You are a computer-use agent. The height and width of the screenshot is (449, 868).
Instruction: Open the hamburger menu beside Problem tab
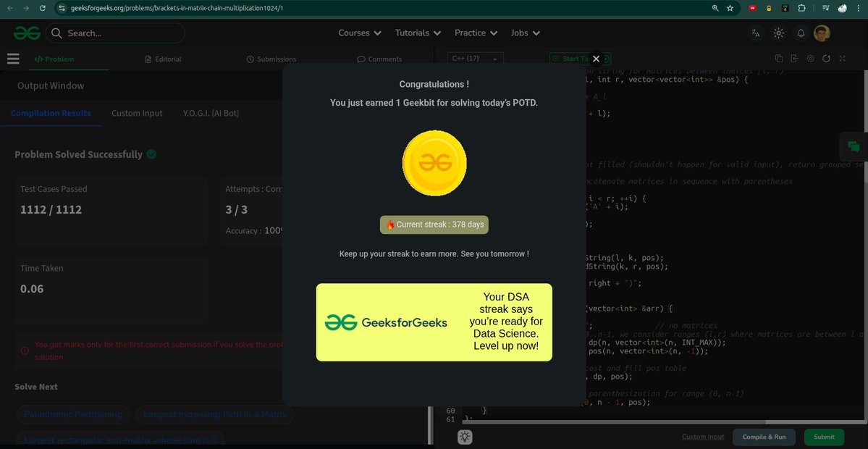click(x=13, y=59)
